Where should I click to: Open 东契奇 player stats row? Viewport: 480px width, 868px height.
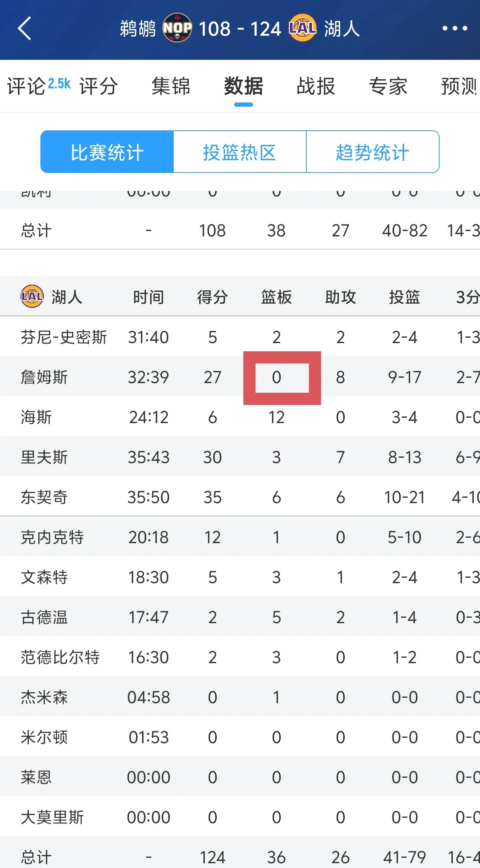pyautogui.click(x=44, y=497)
